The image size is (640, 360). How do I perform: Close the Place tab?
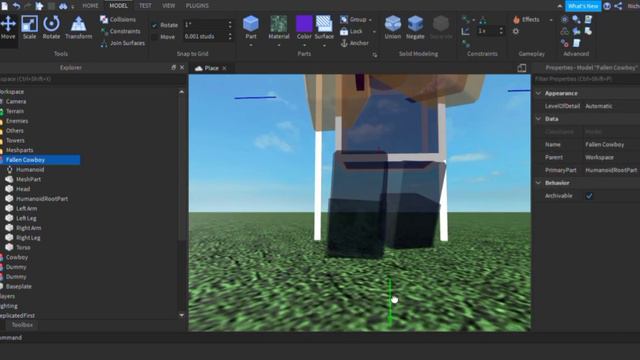[x=224, y=68]
